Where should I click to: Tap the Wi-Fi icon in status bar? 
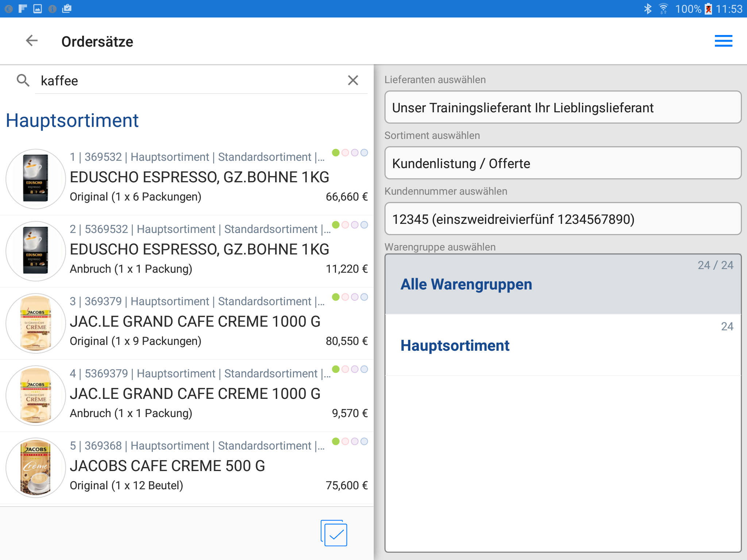663,9
